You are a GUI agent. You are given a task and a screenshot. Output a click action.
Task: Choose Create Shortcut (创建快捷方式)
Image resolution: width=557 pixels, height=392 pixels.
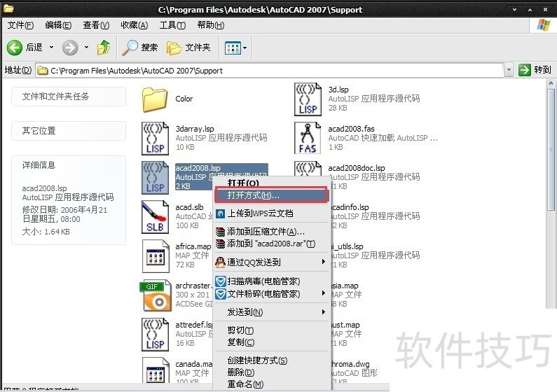click(x=273, y=360)
